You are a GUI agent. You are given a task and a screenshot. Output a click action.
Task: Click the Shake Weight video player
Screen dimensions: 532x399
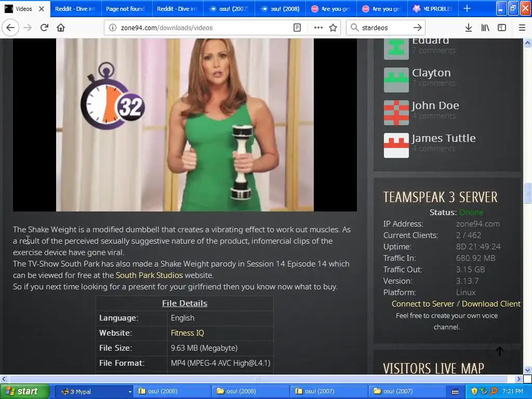point(185,125)
